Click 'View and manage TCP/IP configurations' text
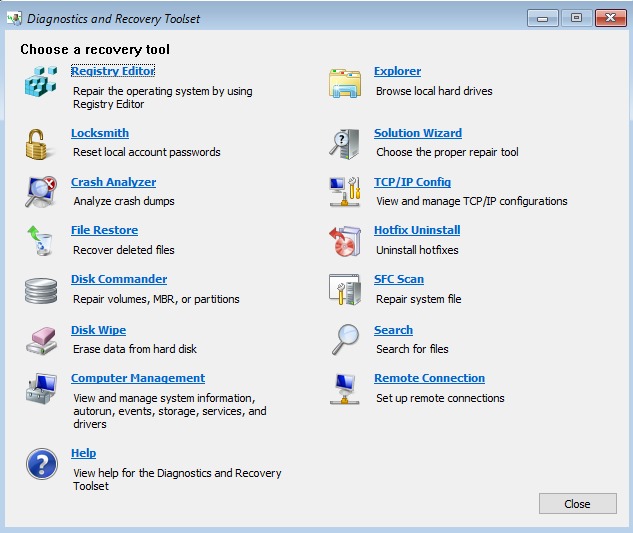This screenshot has width=633, height=533. tap(472, 201)
